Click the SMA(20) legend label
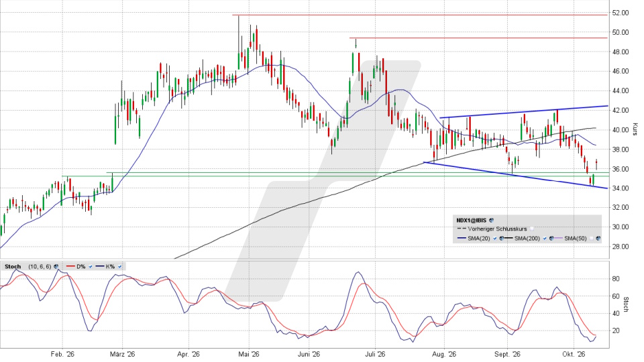 click(x=479, y=238)
